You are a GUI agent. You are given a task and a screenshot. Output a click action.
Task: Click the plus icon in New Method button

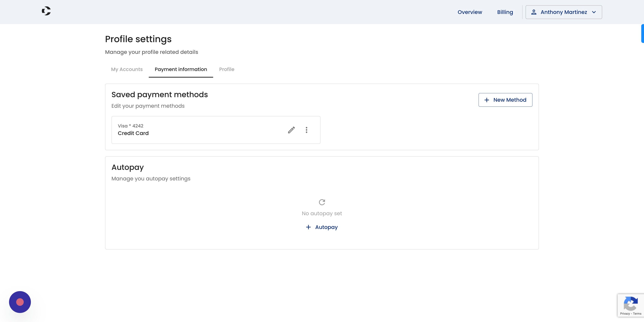point(487,100)
